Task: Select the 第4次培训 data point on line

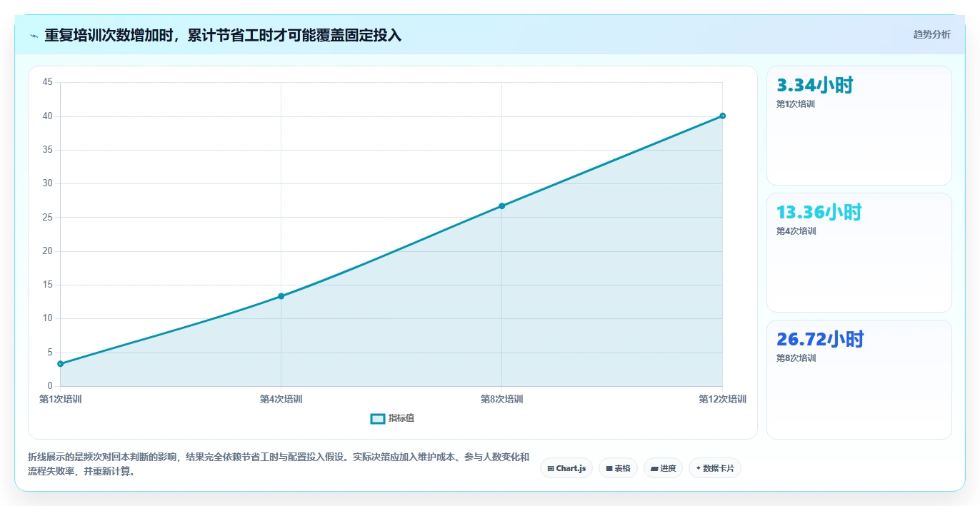Action: click(281, 296)
